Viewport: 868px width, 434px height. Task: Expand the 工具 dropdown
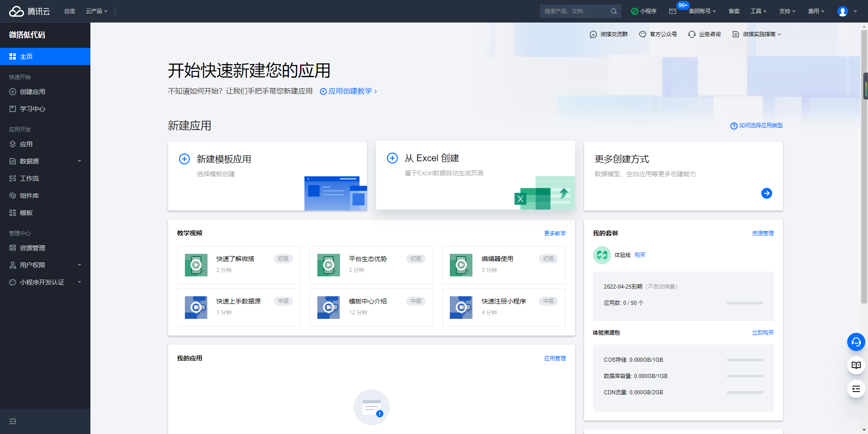tap(759, 11)
